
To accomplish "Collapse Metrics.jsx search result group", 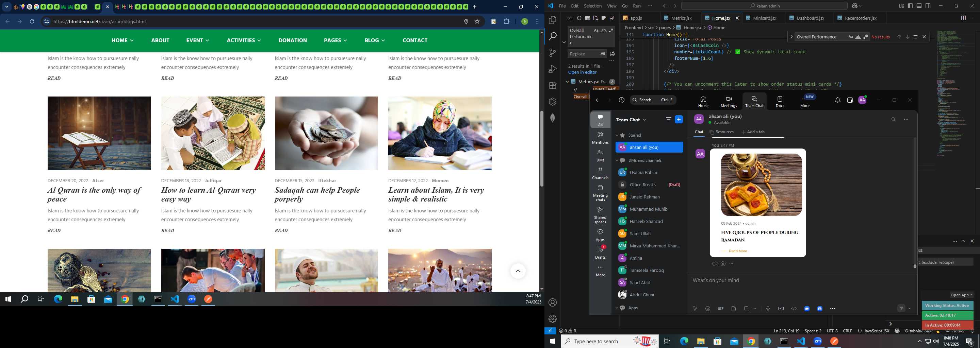I will (x=567, y=82).
